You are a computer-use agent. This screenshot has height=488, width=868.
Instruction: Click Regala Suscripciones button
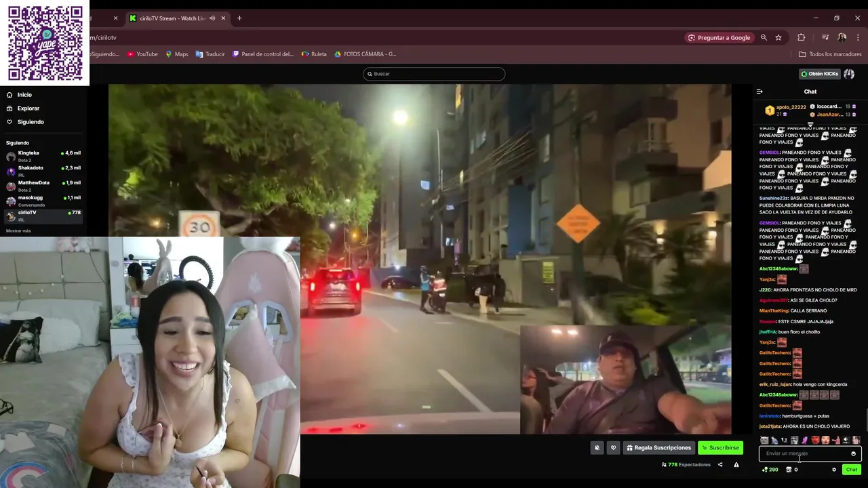[x=659, y=448]
